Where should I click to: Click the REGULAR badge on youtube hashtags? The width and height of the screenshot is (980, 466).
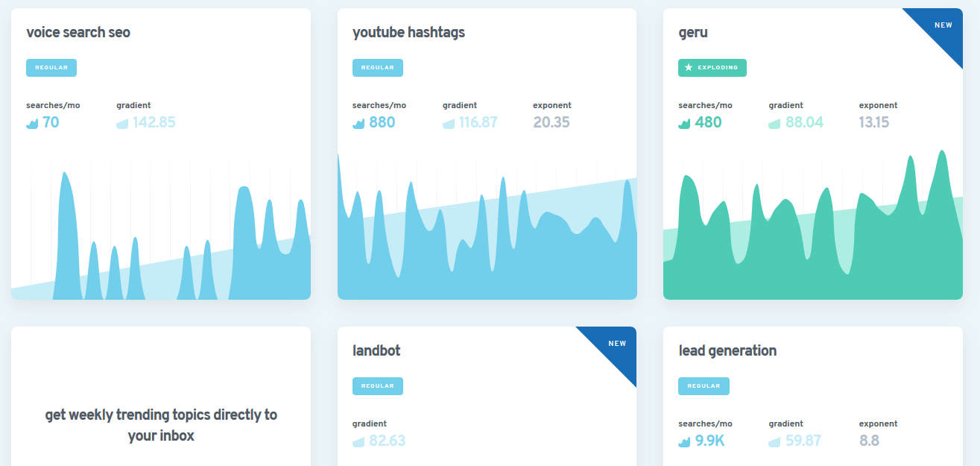pyautogui.click(x=377, y=68)
